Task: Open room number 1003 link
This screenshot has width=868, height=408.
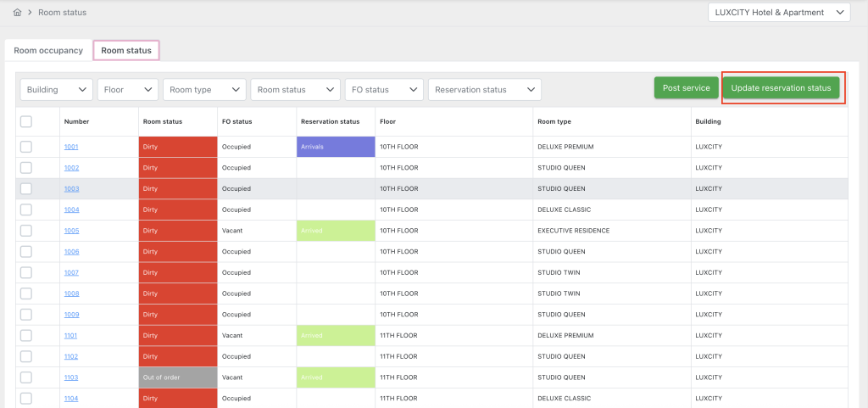Action: point(71,189)
